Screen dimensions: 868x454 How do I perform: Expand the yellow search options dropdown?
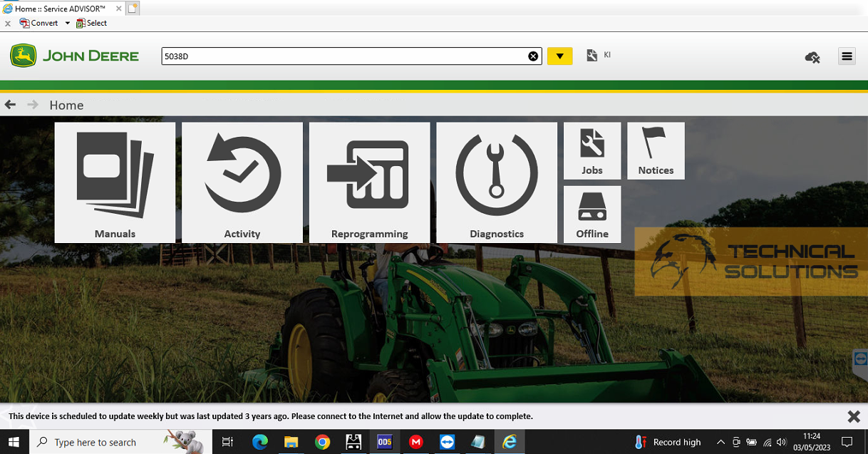560,56
